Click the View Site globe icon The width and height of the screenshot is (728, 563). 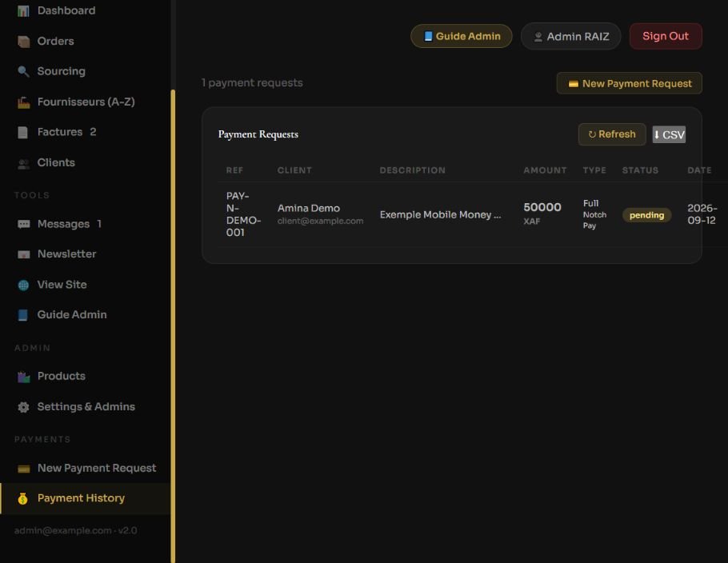click(23, 285)
